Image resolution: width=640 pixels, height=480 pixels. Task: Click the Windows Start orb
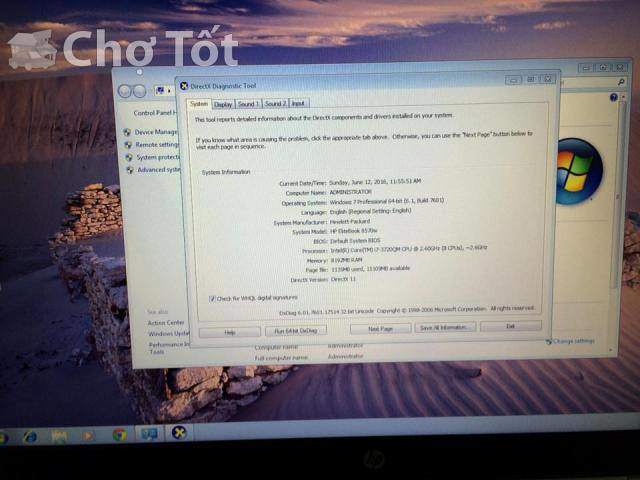(x=3, y=438)
